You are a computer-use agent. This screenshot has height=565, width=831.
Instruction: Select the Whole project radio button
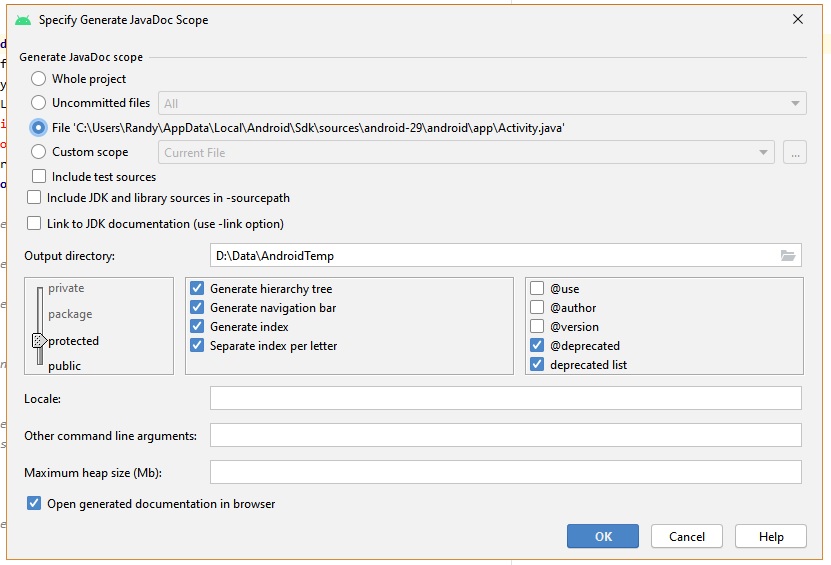click(38, 79)
